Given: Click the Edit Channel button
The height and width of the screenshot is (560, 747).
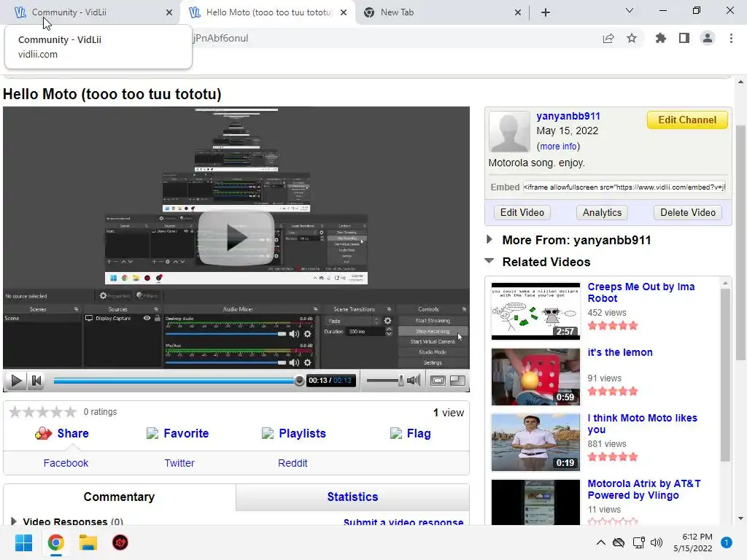Looking at the screenshot, I should [x=687, y=120].
